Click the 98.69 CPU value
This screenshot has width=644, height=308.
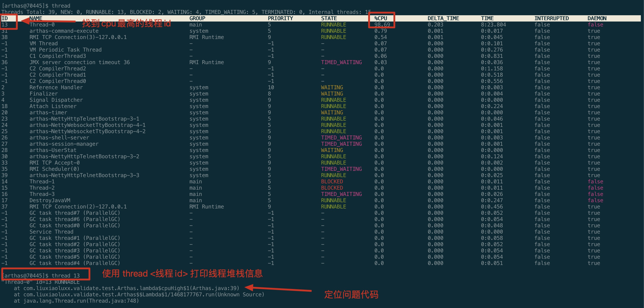click(382, 24)
